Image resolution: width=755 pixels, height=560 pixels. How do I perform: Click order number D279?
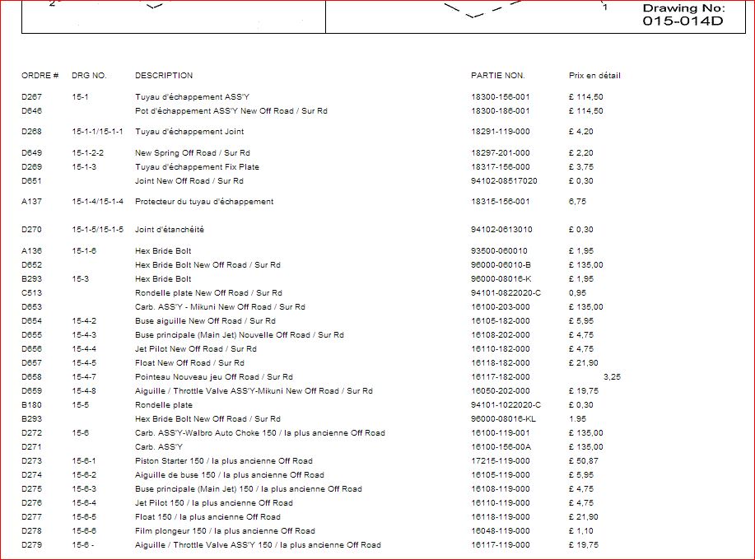tap(31, 545)
